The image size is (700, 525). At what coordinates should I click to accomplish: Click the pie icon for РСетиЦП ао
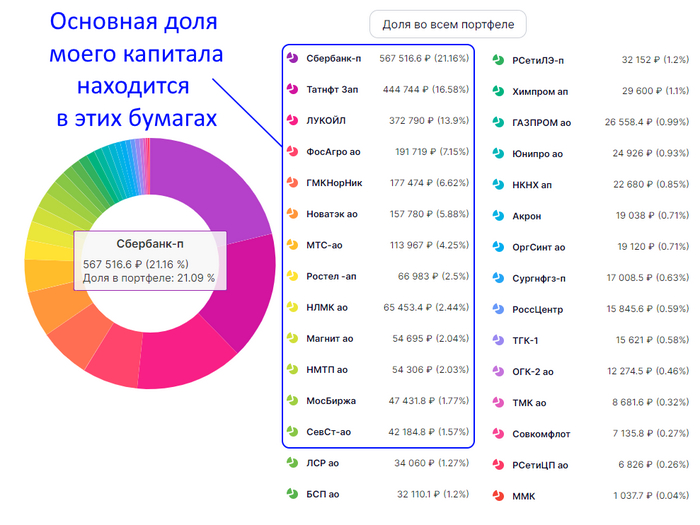(498, 465)
